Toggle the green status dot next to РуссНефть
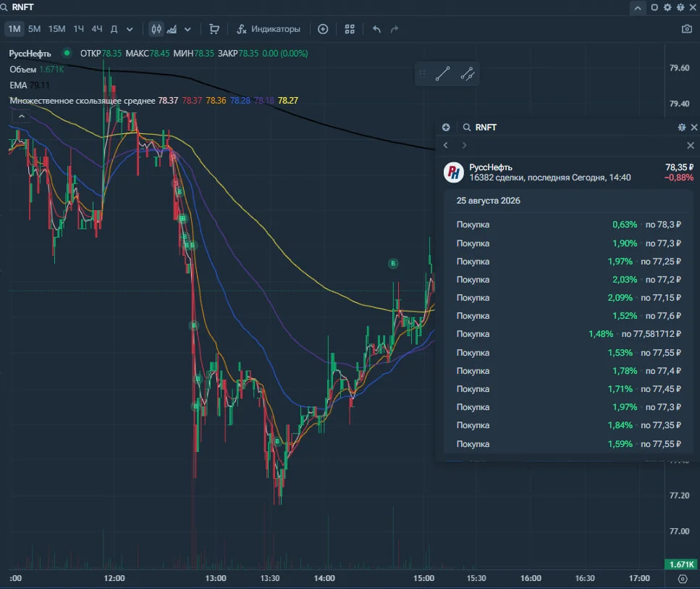 coord(67,53)
